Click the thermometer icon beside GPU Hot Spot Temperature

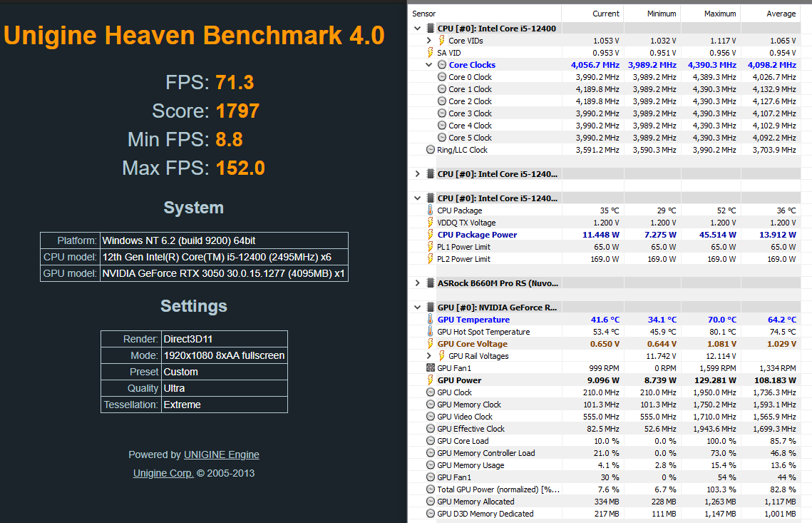(430, 332)
